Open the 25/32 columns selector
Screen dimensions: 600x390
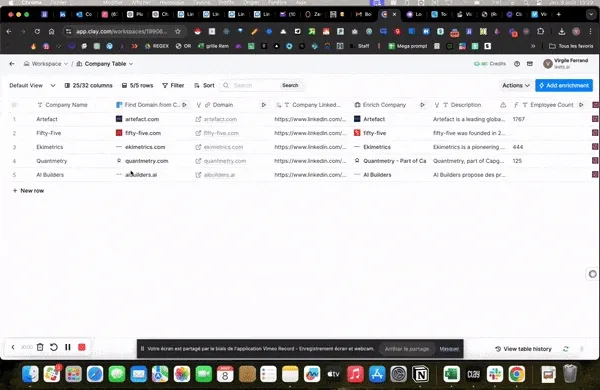(x=88, y=85)
